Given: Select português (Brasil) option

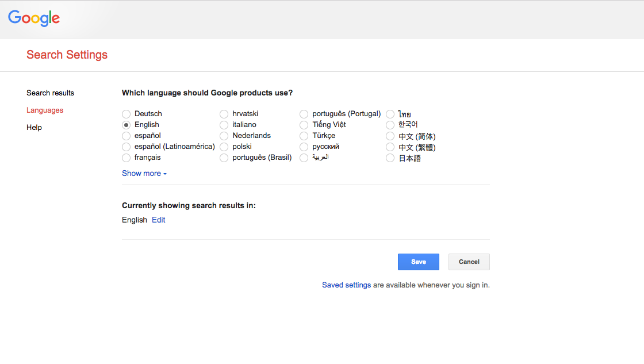Looking at the screenshot, I should [x=224, y=158].
